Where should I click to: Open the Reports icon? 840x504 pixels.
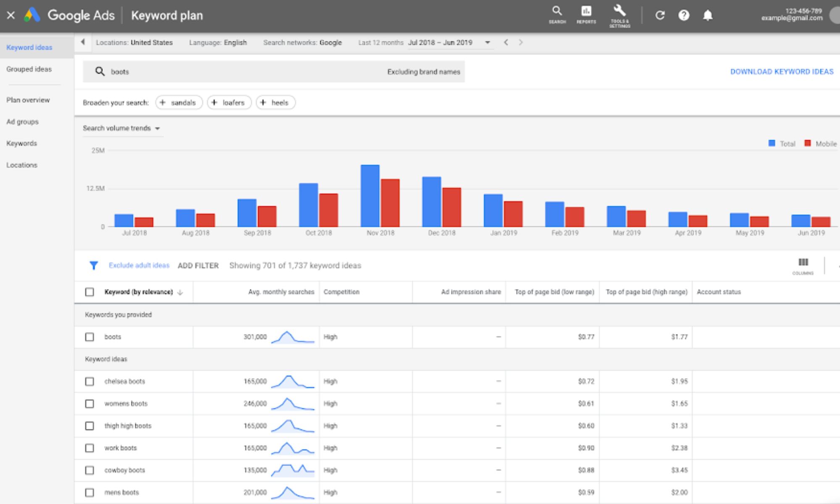[586, 13]
